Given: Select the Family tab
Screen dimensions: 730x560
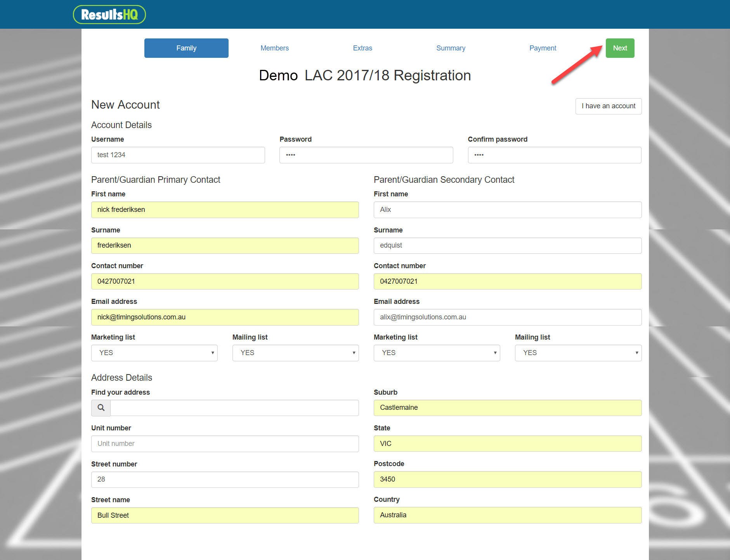Looking at the screenshot, I should [186, 48].
